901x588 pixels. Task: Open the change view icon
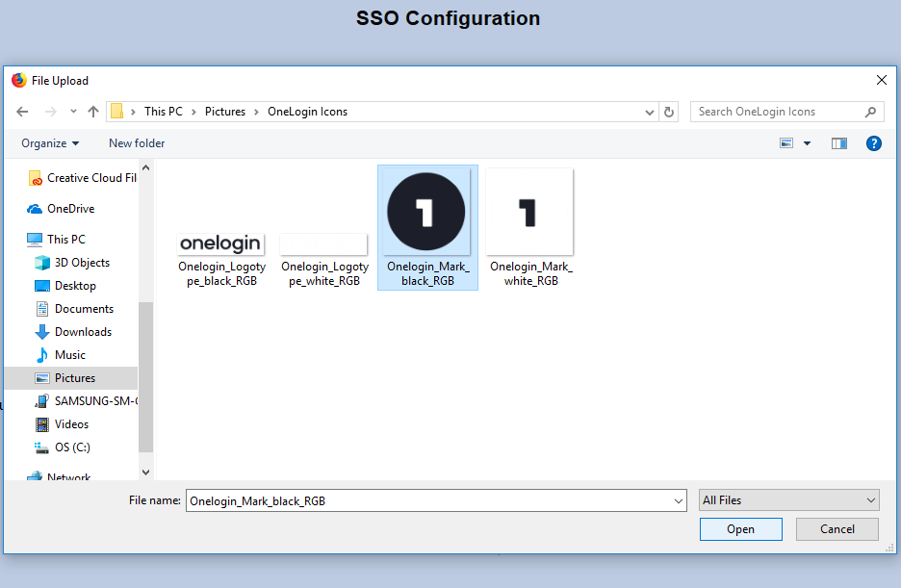[x=785, y=142]
